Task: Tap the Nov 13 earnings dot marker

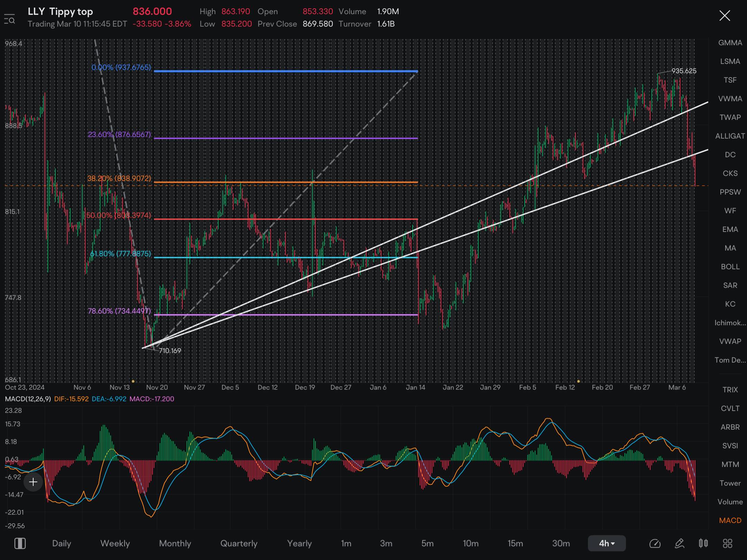Action: point(133,381)
